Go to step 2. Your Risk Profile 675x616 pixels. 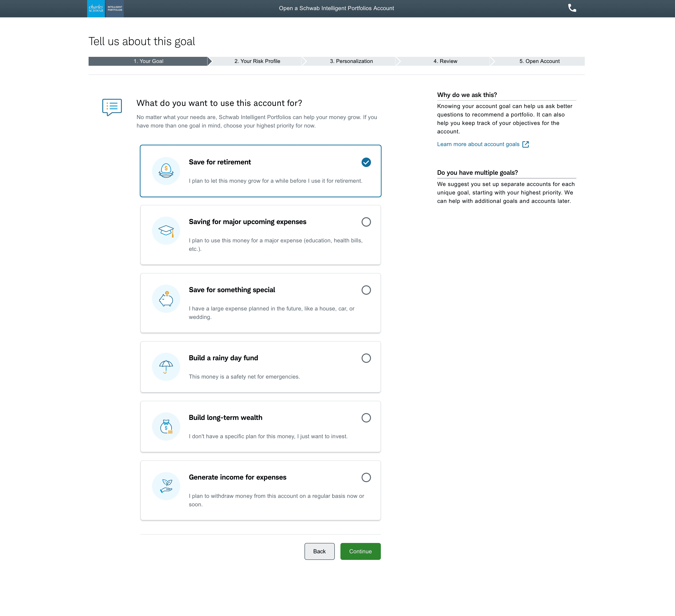point(257,61)
